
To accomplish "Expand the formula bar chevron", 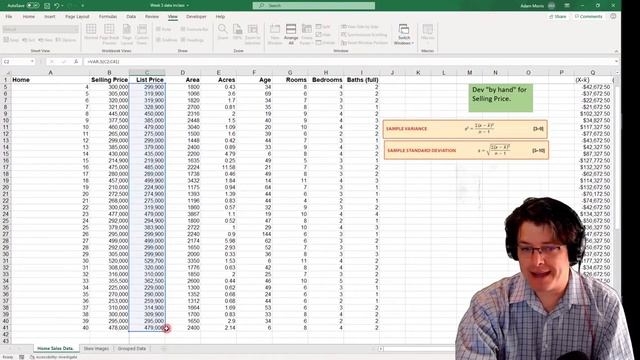I will coord(616,62).
